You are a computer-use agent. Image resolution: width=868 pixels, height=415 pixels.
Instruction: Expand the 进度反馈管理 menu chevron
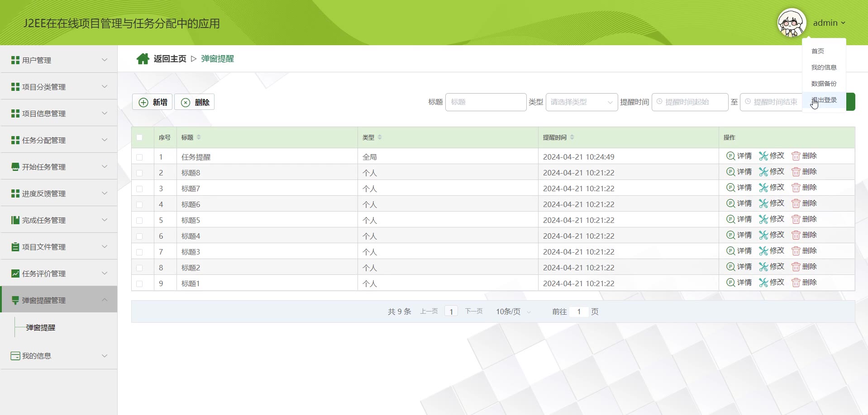(x=105, y=193)
